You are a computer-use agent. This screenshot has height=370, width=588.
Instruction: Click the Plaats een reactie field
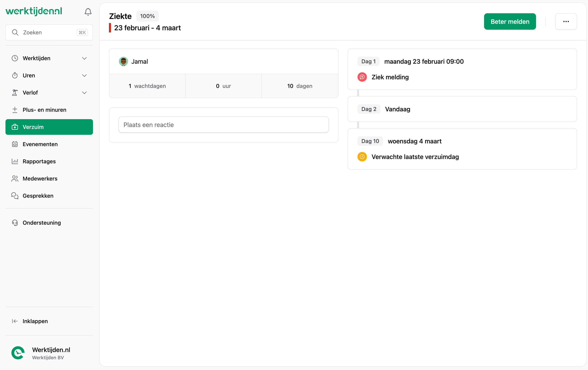223,125
